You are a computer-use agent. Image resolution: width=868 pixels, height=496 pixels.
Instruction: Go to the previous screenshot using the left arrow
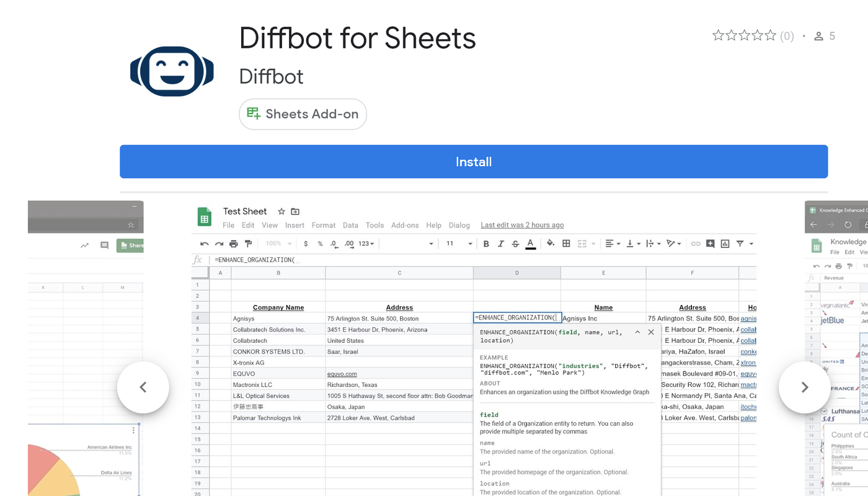[143, 387]
